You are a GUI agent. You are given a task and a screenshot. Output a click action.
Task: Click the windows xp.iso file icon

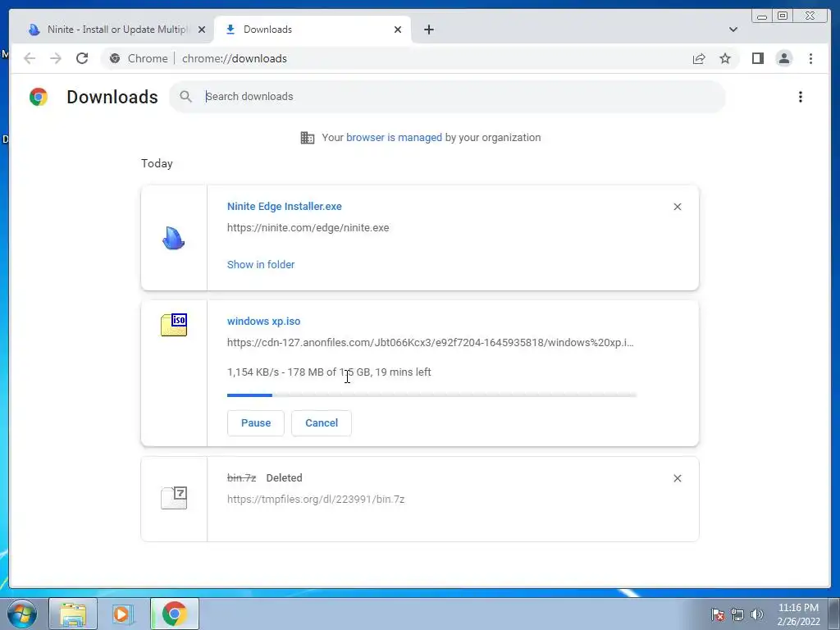point(174,325)
